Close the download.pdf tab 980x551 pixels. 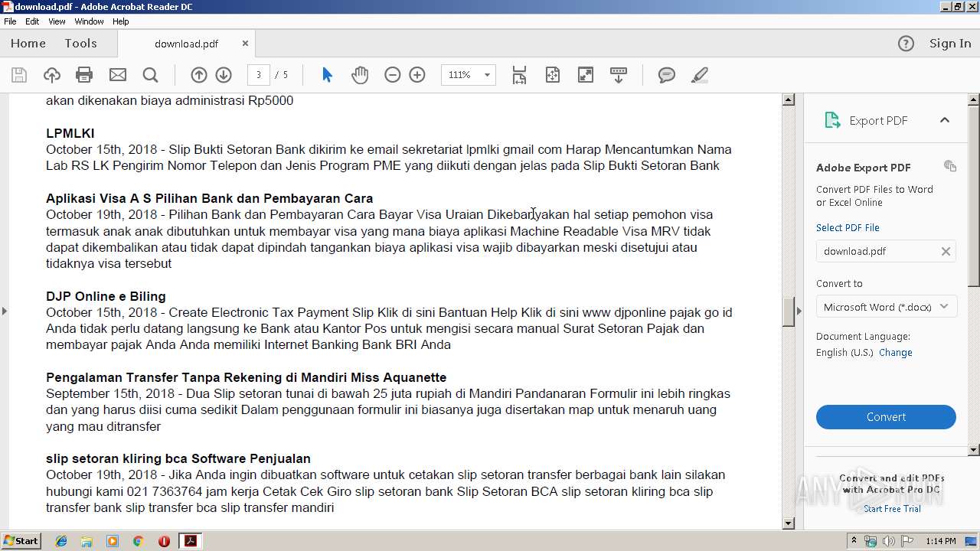[x=245, y=44]
